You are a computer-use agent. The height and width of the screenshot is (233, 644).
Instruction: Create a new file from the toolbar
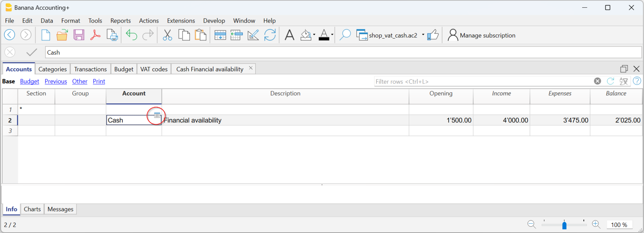click(46, 35)
